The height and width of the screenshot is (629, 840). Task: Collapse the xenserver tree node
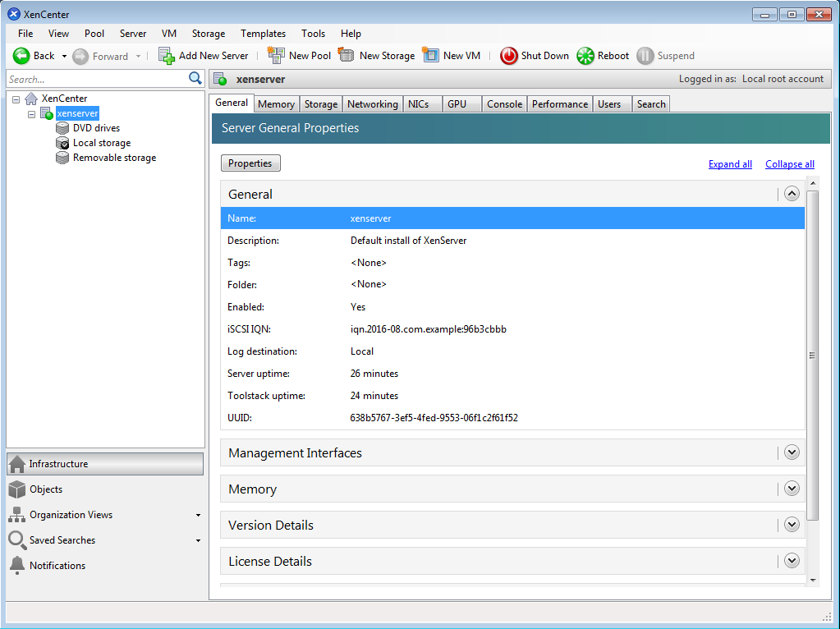click(32, 114)
